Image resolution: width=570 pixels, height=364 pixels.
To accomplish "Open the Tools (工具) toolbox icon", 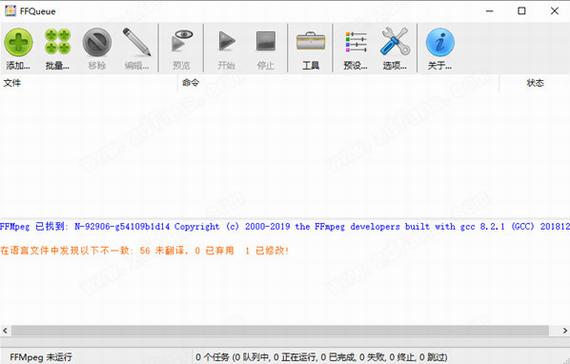I will (310, 41).
